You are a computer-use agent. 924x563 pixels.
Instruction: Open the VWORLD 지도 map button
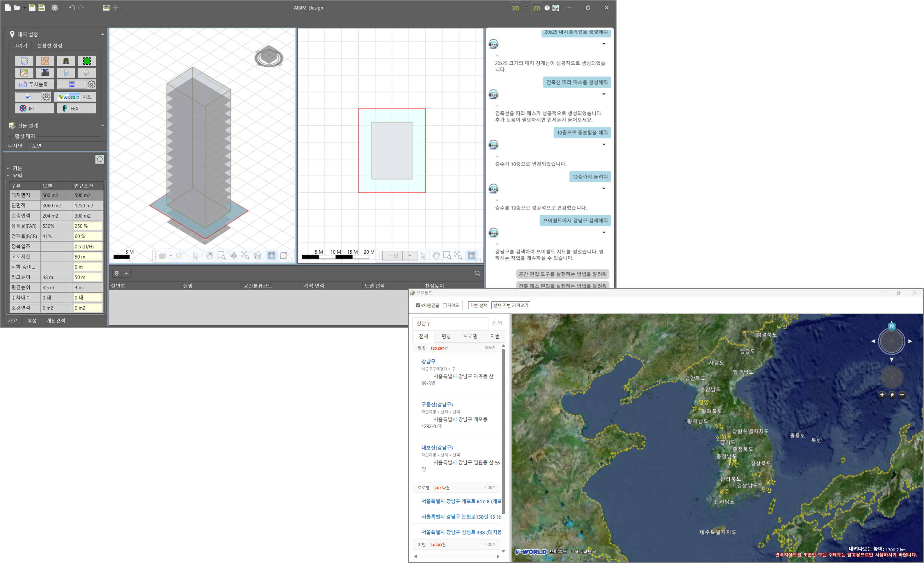tap(75, 97)
